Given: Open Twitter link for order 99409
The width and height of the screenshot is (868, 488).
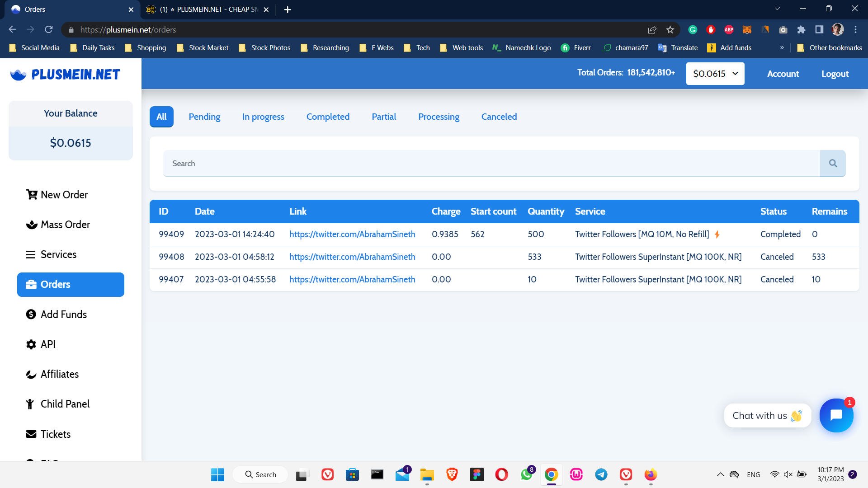Looking at the screenshot, I should (352, 234).
